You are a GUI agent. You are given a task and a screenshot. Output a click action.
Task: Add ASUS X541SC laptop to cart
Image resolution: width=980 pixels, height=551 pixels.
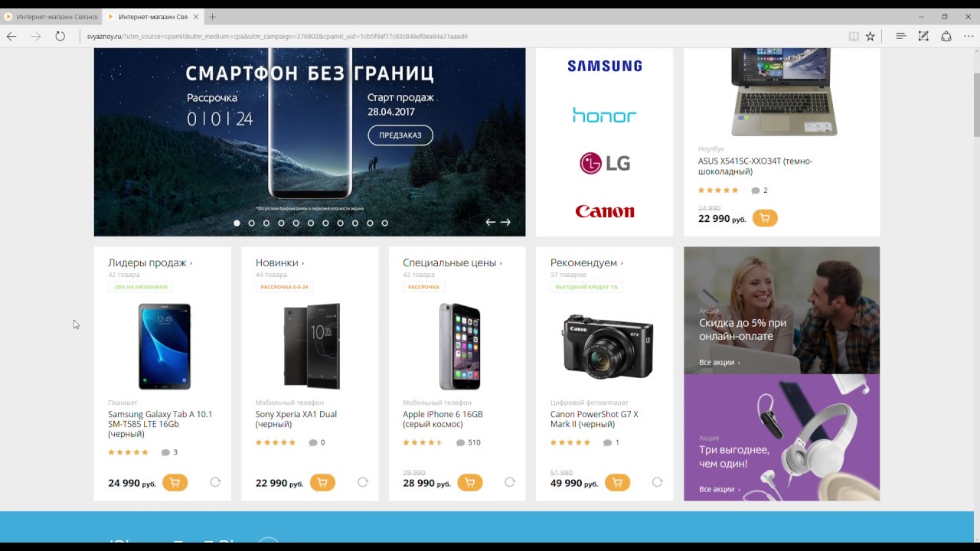pyautogui.click(x=765, y=218)
